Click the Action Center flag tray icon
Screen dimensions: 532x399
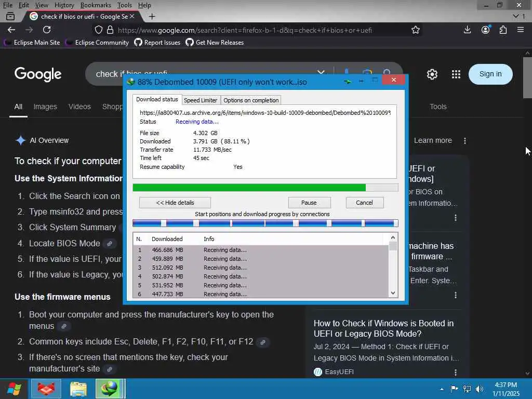tap(454, 389)
